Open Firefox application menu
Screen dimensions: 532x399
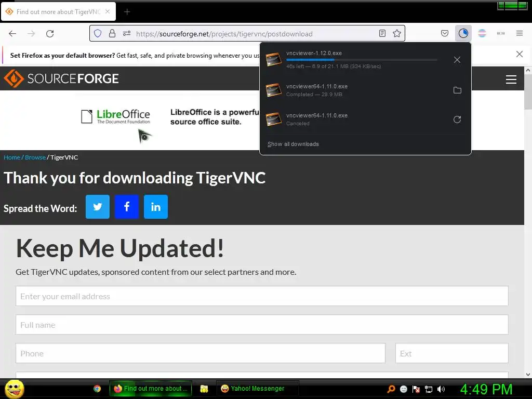[x=519, y=33]
